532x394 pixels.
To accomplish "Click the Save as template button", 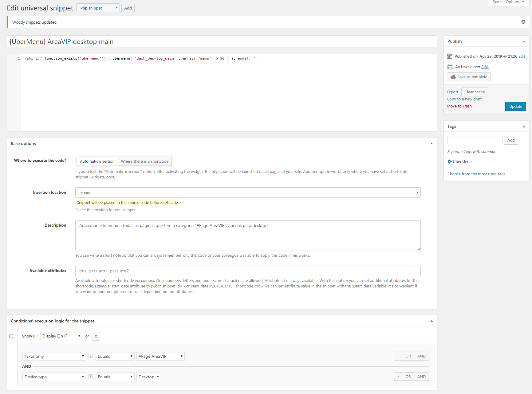I will pos(469,77).
